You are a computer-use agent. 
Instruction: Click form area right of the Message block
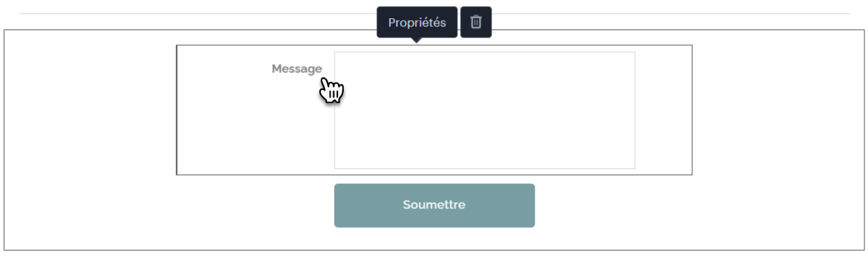point(778,110)
